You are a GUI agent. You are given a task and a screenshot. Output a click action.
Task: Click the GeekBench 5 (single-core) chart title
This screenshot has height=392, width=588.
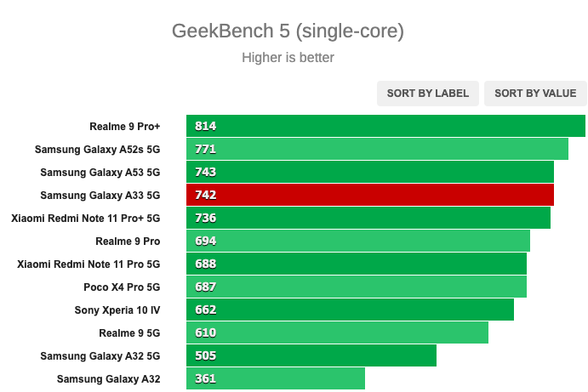[288, 31]
